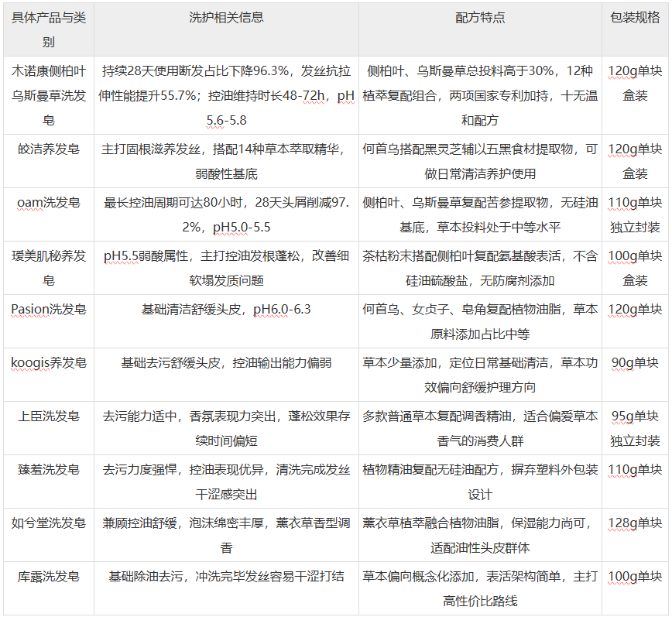The width and height of the screenshot is (672, 617).
Task: Click the 128g单块 cell
Action: point(635,535)
